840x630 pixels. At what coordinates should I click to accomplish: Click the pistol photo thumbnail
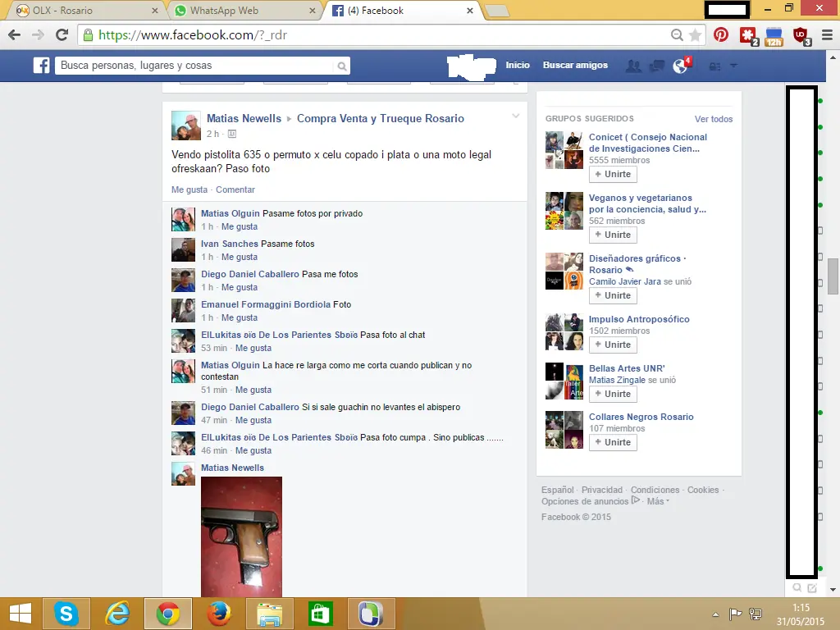point(241,536)
